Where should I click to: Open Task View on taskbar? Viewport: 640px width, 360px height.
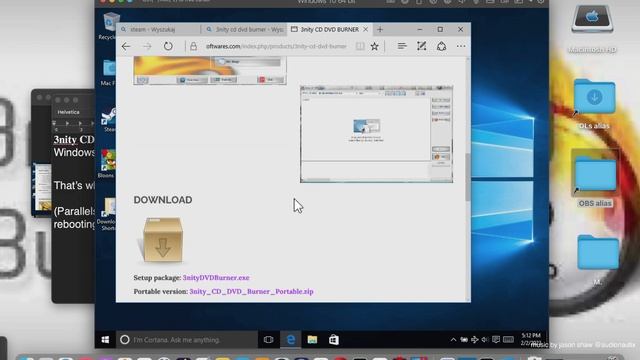[268, 340]
